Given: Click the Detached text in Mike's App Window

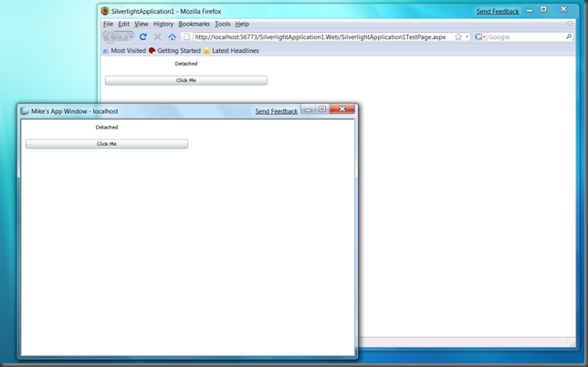Looking at the screenshot, I should [107, 128].
